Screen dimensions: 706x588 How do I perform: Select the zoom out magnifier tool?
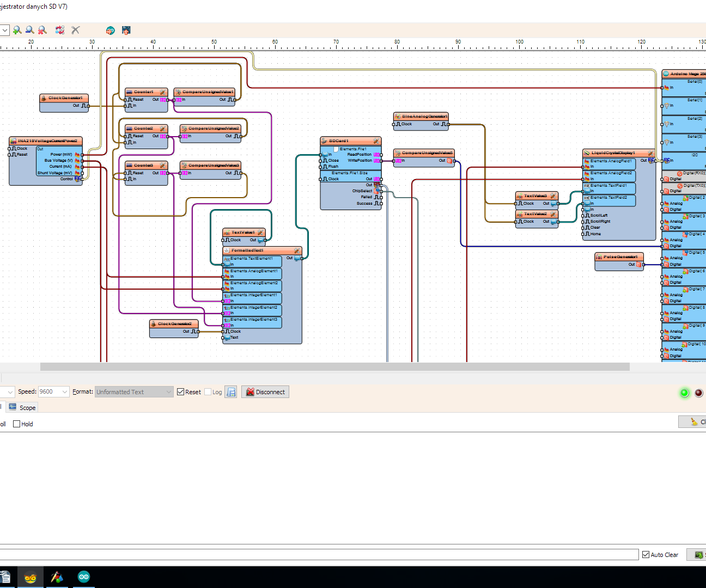pos(29,30)
